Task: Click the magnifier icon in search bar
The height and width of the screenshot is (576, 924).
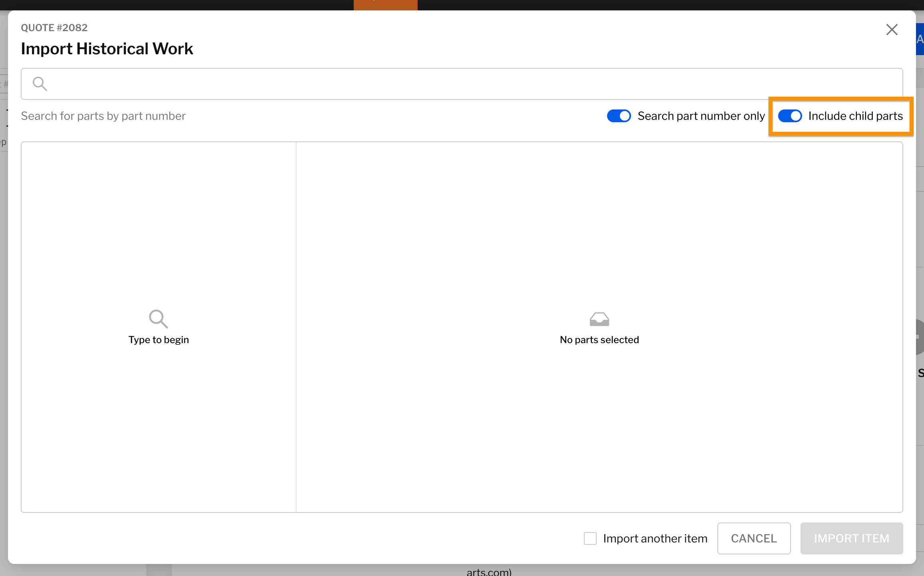Action: [40, 84]
